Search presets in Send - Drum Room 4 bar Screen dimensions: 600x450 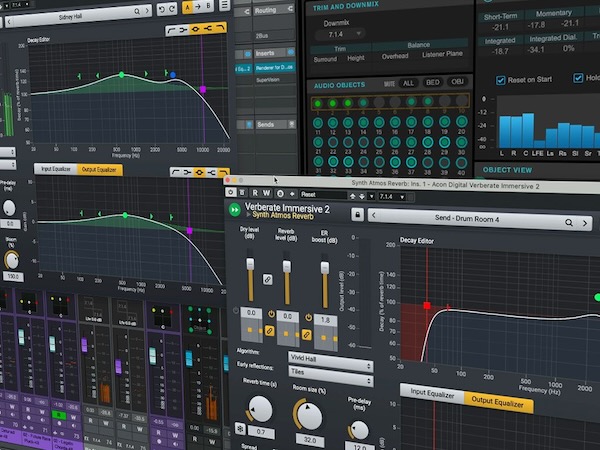(569, 222)
